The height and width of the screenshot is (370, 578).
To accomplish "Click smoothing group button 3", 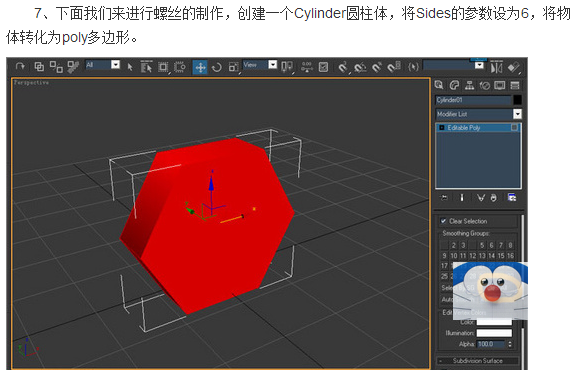I will coord(463,245).
